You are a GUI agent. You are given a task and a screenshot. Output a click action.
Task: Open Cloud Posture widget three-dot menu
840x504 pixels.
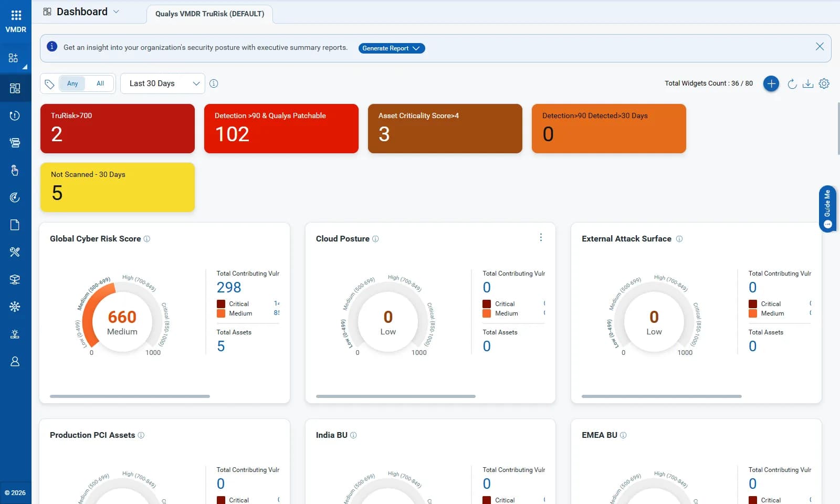click(x=541, y=237)
